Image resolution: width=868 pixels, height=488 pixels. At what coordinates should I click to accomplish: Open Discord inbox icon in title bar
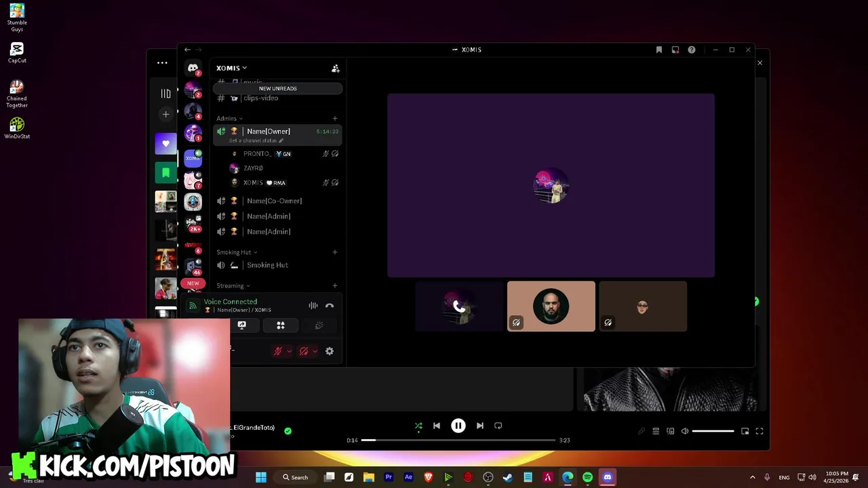[x=675, y=49]
